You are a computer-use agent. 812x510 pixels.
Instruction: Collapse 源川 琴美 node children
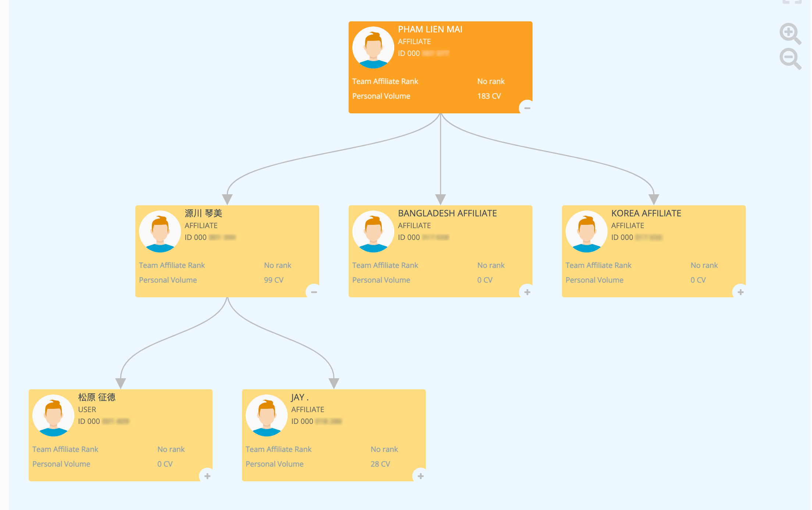(x=314, y=292)
